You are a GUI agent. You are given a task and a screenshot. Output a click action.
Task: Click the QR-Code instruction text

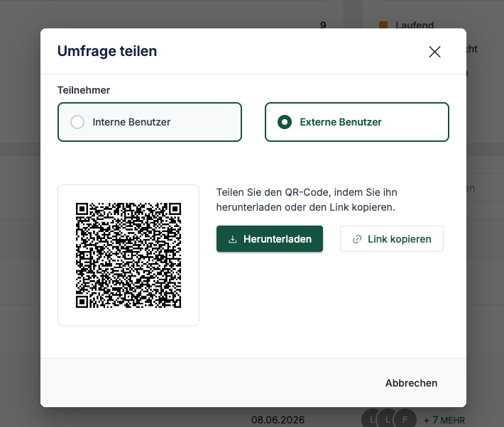[x=307, y=199]
